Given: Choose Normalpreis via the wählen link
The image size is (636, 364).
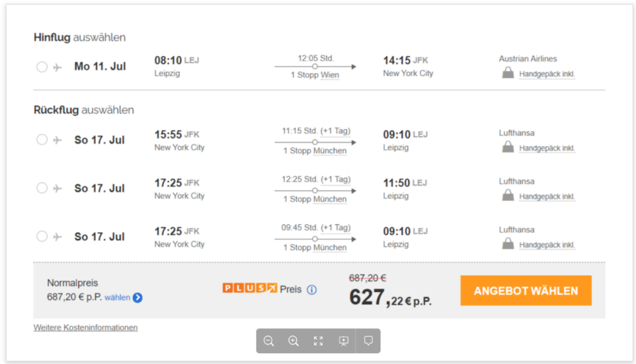Looking at the screenshot, I should tap(117, 297).
